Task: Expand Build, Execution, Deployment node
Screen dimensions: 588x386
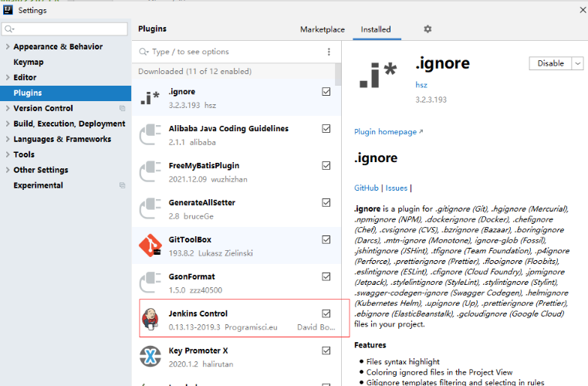Action: pyautogui.click(x=8, y=124)
